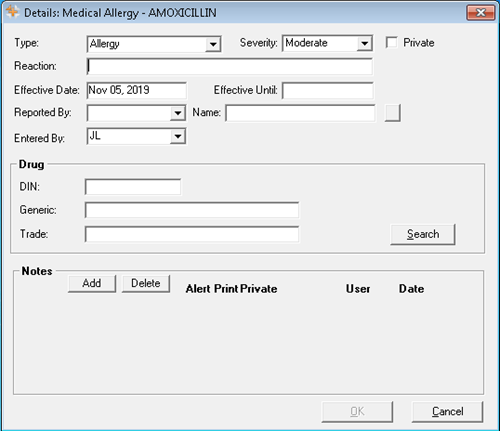The height and width of the screenshot is (431, 500).
Task: Close the Medical Allergy details dialog
Action: [480, 13]
